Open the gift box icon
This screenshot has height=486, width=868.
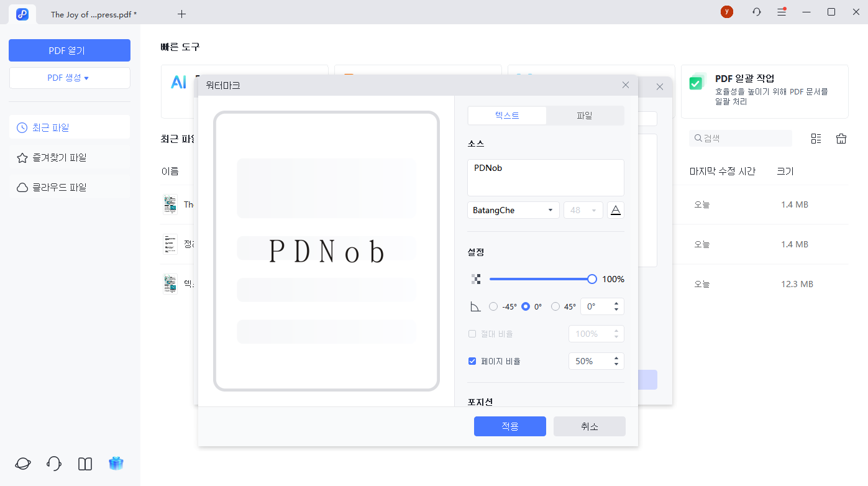pyautogui.click(x=116, y=464)
